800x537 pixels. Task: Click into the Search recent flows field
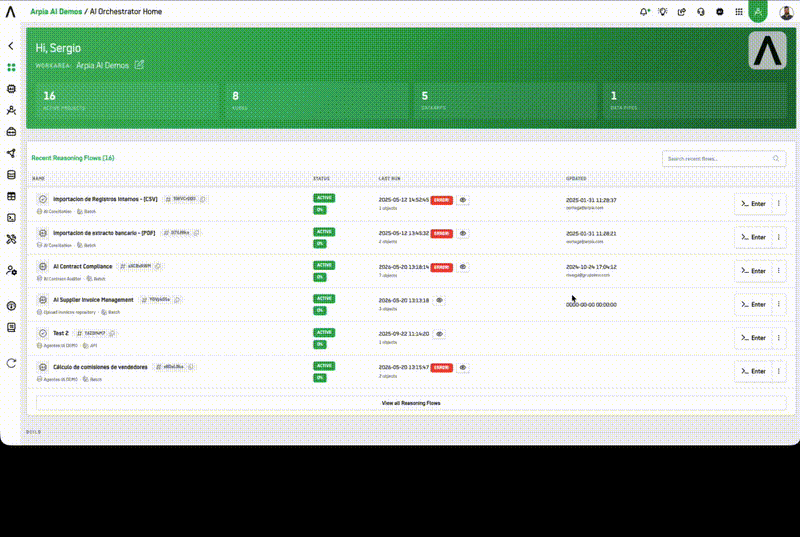[x=723, y=159]
